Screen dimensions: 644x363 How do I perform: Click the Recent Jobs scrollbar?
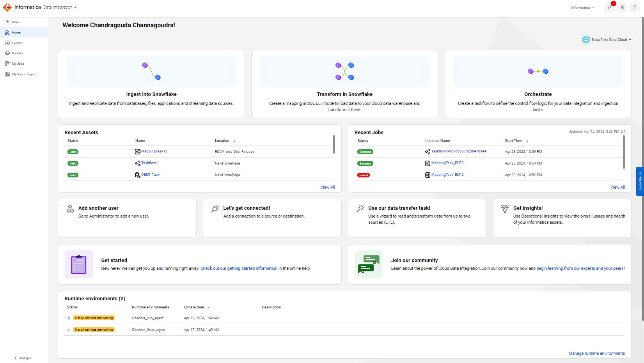coord(624,152)
